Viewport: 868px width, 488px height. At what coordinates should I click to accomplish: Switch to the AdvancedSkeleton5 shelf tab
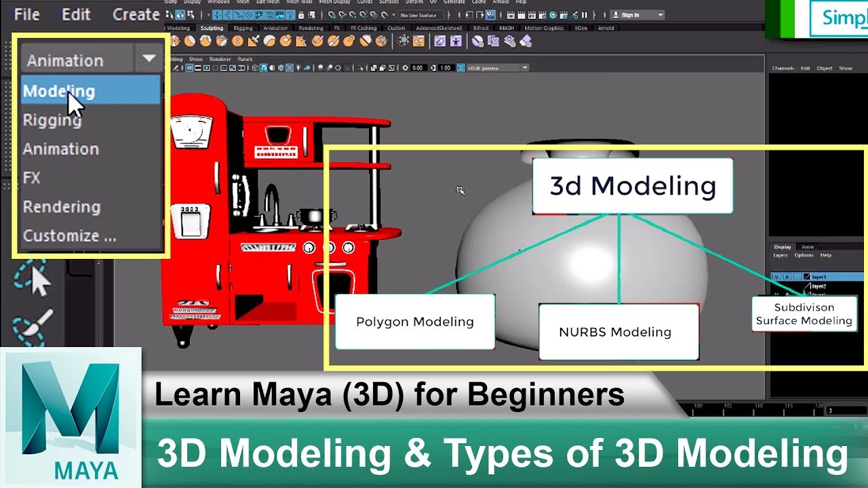point(439,28)
